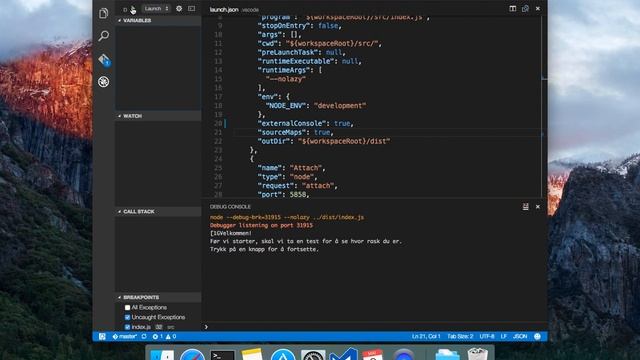This screenshot has height=360, width=640.
Task: Click the "preLaunchTask" key on line 12
Action: click(288, 52)
